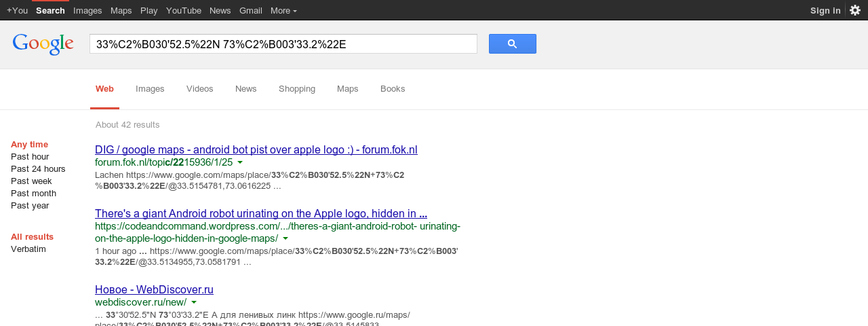Click the codeandcommand.wordpress.com green URL
868x326 pixels.
point(277,232)
